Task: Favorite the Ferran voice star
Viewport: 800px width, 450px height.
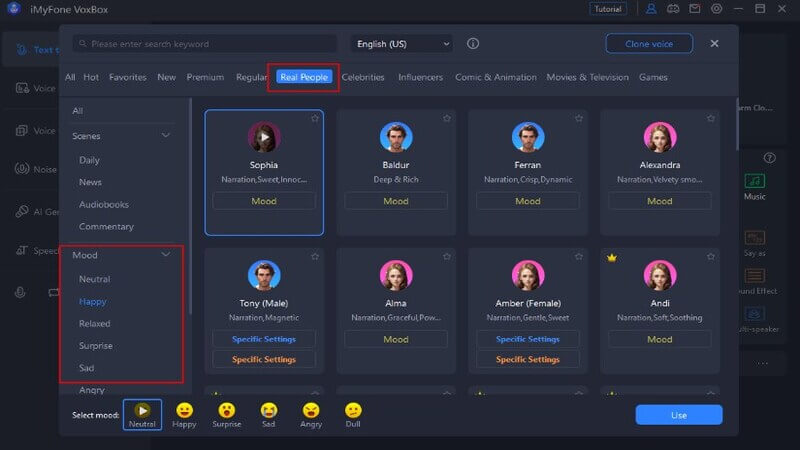Action: pyautogui.click(x=579, y=118)
